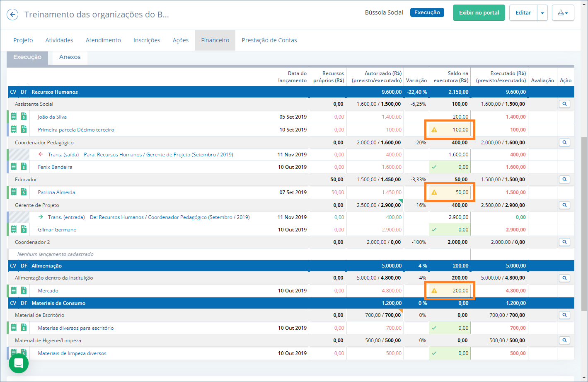Open money document icon for João da Silva
The width and height of the screenshot is (588, 382).
click(x=24, y=117)
